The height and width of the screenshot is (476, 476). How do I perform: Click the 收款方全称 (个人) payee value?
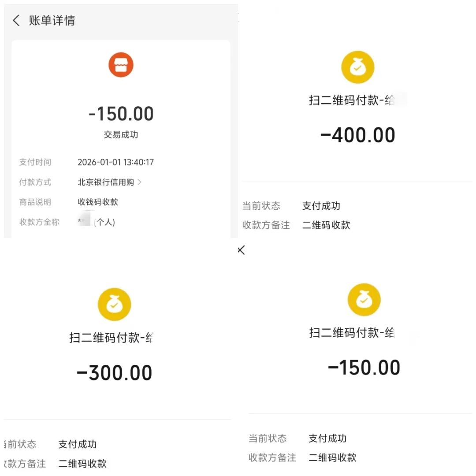click(x=97, y=222)
